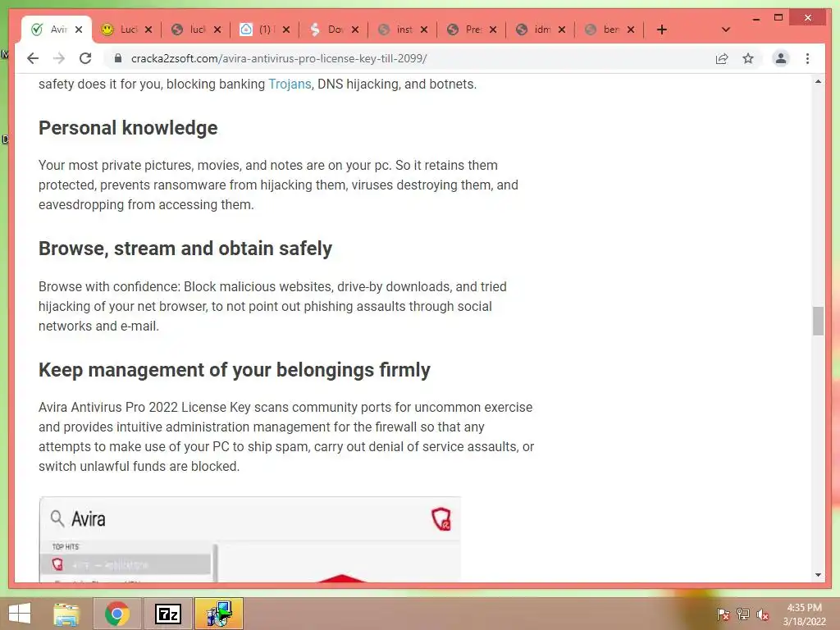Screen dimensions: 840x630
Task: Maximize the Chrome window
Action: [x=778, y=18]
